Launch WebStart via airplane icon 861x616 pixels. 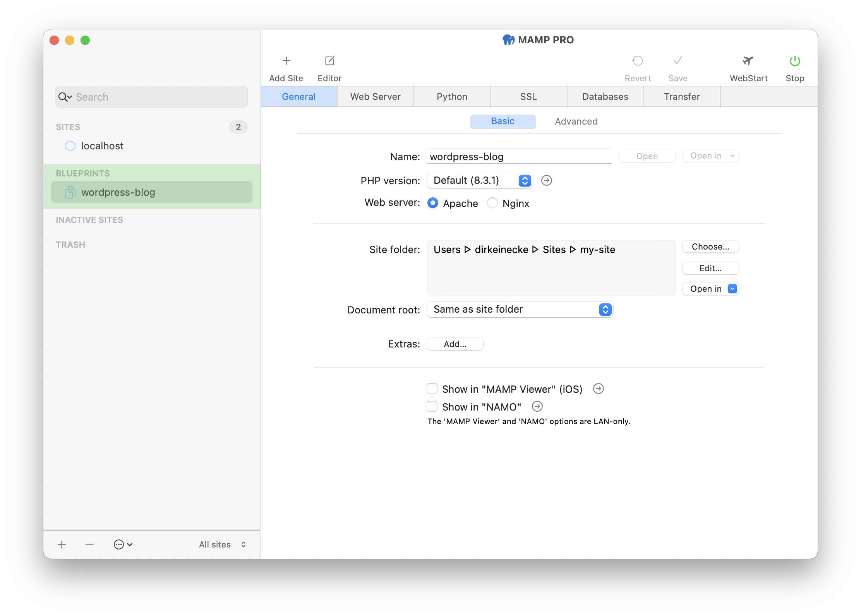coord(748,61)
